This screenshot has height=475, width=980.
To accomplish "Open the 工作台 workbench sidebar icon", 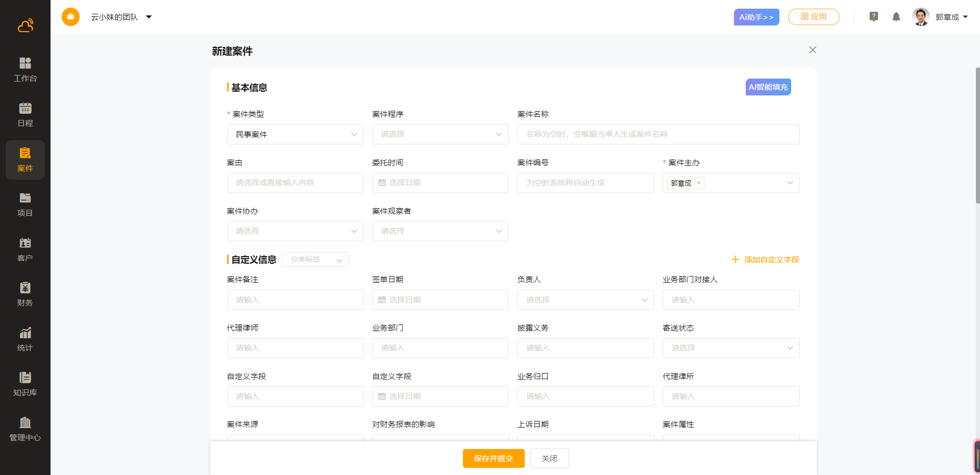I will pos(25,69).
